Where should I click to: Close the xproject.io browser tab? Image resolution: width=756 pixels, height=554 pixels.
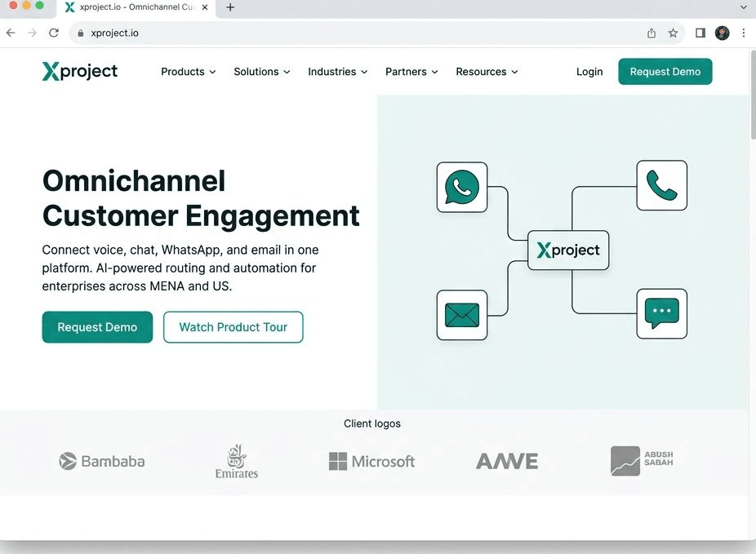point(205,7)
